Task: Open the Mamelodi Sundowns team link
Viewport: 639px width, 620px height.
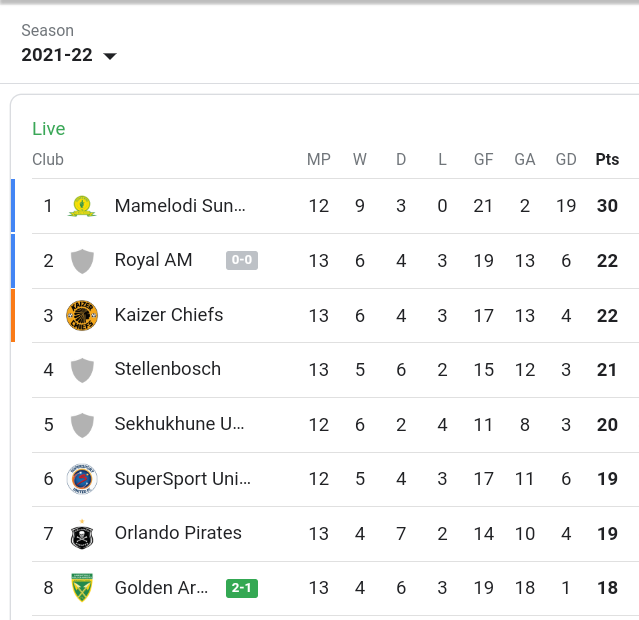Action: [x=180, y=206]
